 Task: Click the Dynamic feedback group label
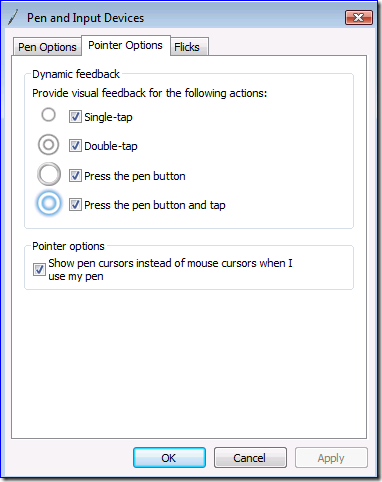(x=76, y=74)
